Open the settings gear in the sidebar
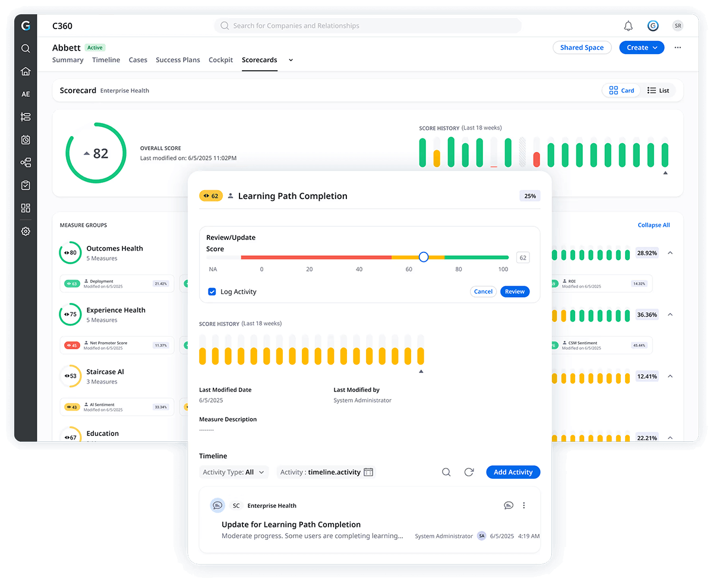The image size is (713, 588). click(x=26, y=232)
